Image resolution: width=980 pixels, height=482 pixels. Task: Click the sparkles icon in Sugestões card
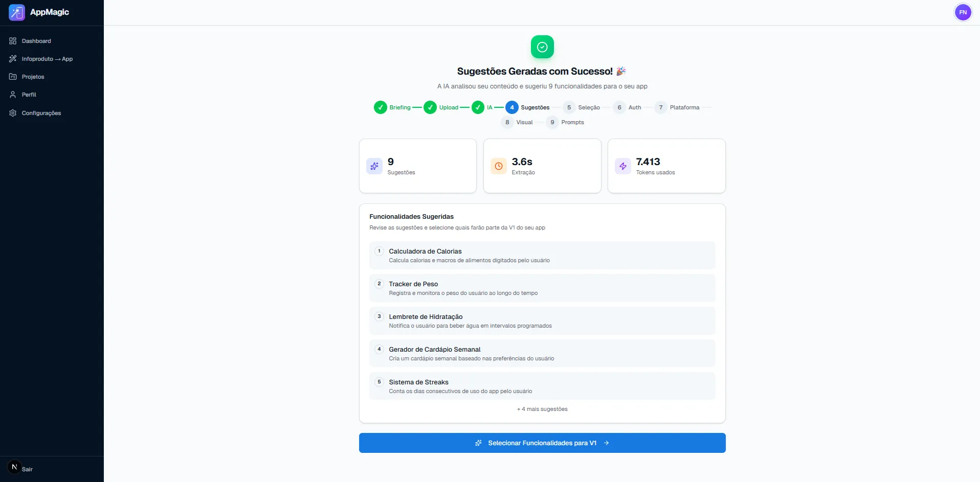tap(374, 166)
